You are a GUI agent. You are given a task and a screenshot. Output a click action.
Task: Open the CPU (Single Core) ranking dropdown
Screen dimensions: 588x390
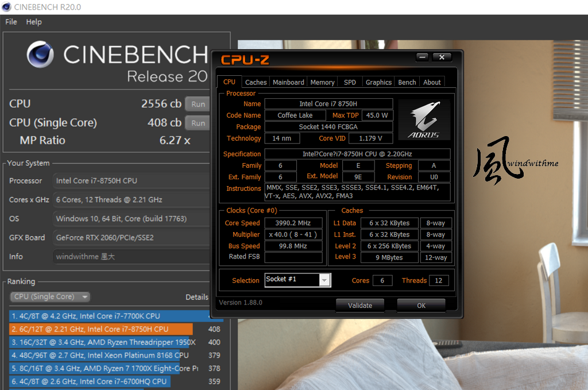coord(50,296)
